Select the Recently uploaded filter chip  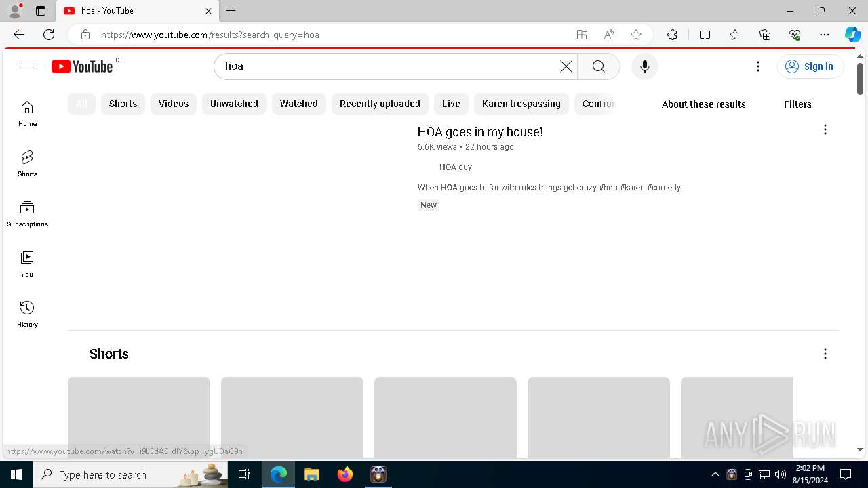click(x=380, y=104)
